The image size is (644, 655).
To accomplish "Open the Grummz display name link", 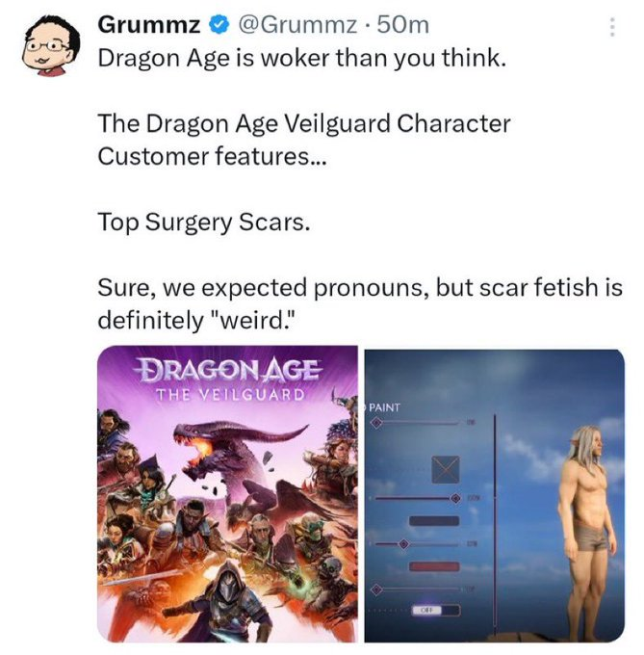I will coord(149,25).
